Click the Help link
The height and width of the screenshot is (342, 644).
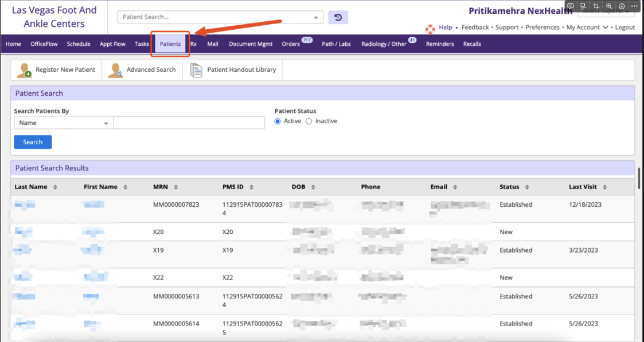click(445, 27)
